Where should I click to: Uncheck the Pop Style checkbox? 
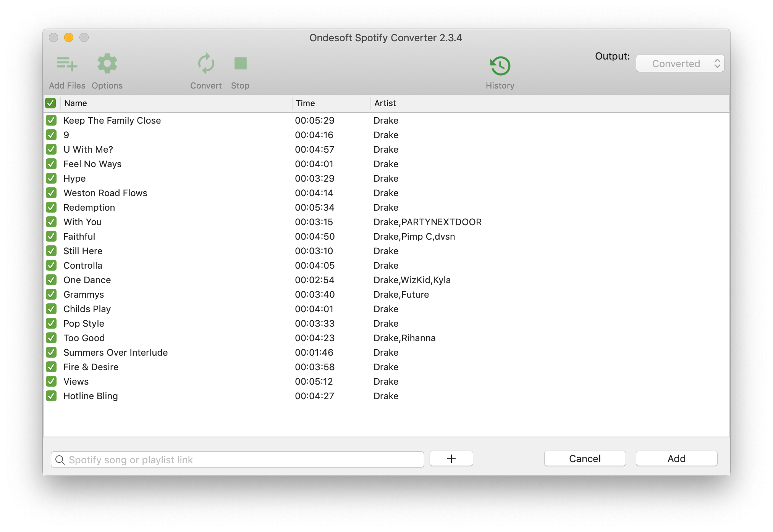(x=51, y=324)
